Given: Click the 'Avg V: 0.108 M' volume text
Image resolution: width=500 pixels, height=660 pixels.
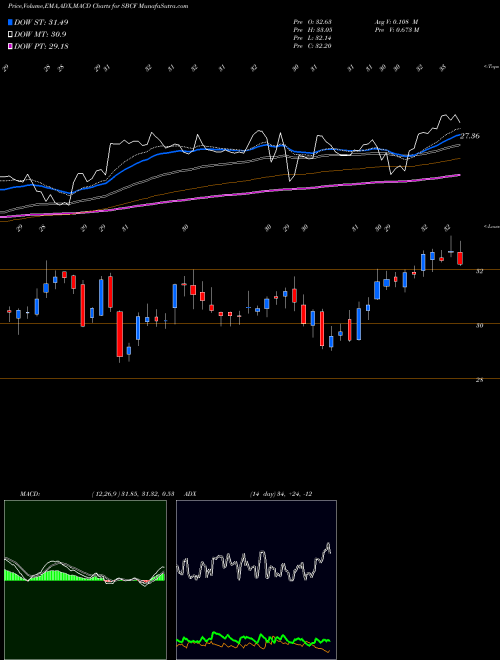Looking at the screenshot, I should coord(396,22).
